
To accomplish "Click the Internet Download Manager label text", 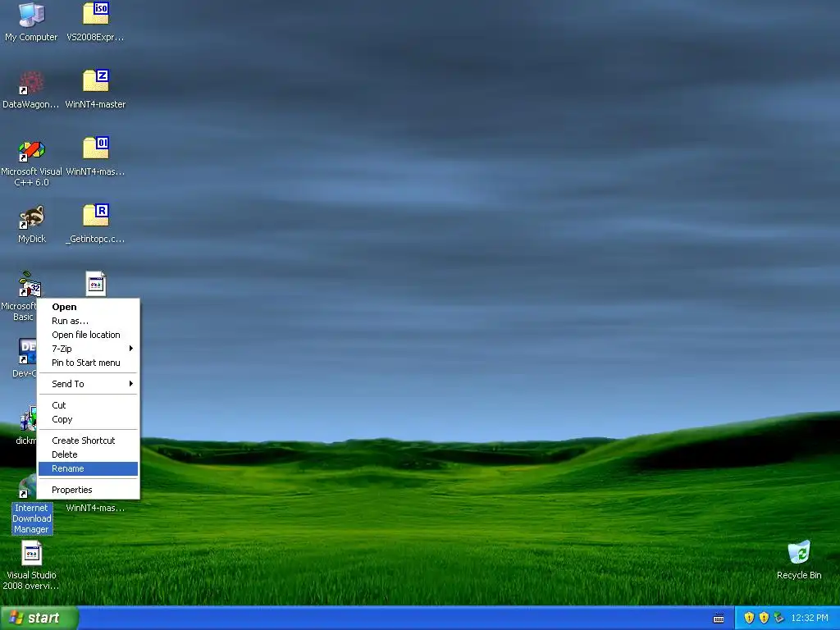I will coord(32,518).
